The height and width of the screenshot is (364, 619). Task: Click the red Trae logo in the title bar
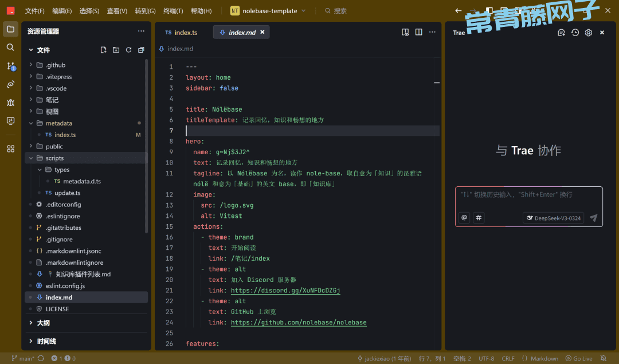(11, 11)
